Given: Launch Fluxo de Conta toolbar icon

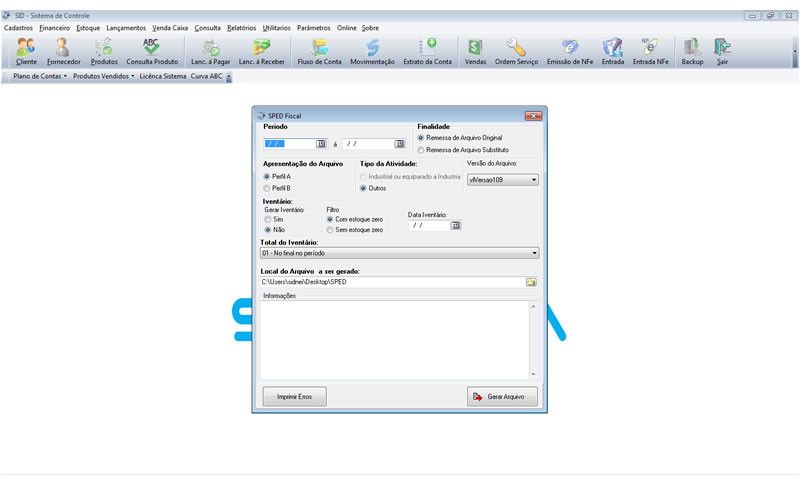Looking at the screenshot, I should click(319, 51).
